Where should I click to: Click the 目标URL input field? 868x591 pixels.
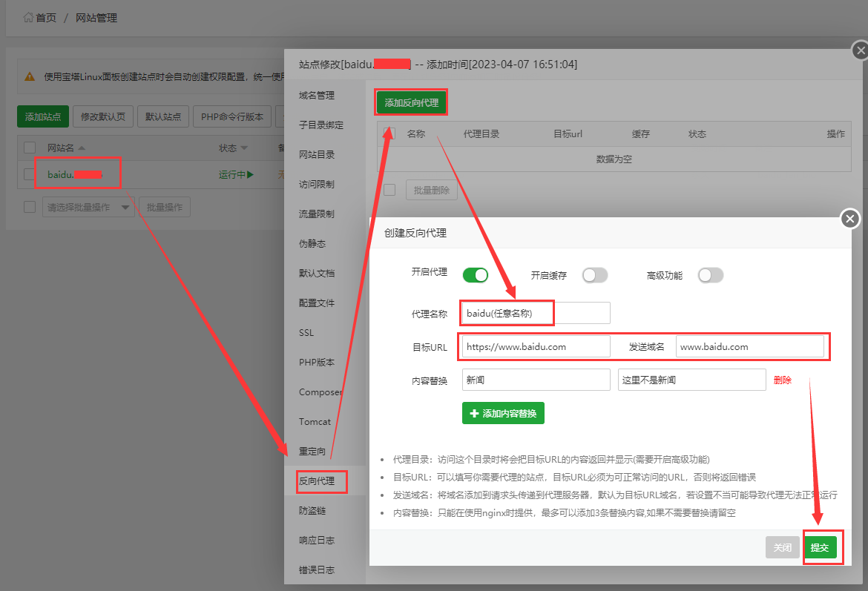536,346
